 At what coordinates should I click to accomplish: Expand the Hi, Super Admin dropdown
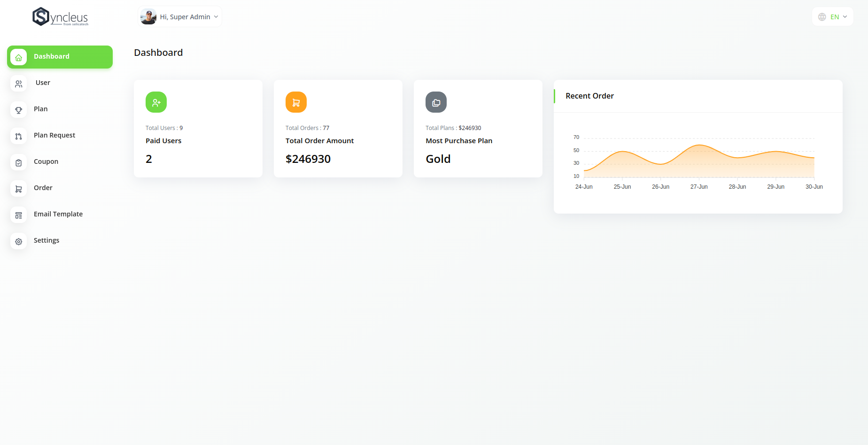pos(180,17)
